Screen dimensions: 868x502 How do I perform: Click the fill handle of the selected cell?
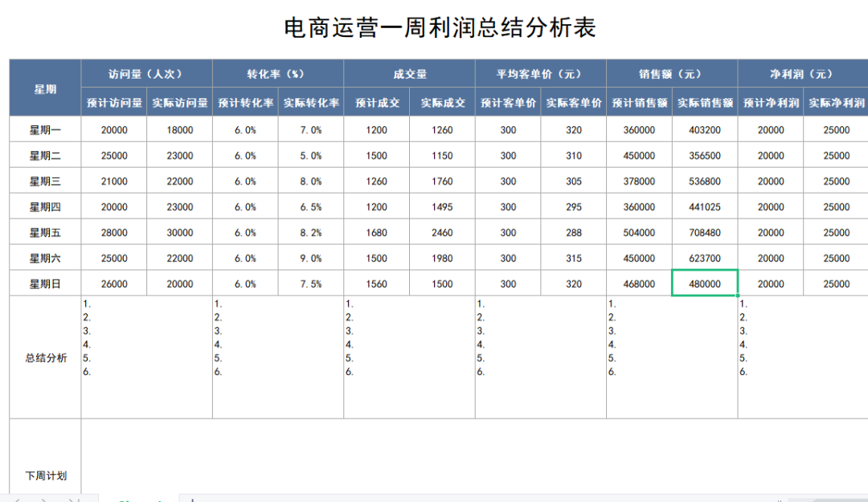739,294
